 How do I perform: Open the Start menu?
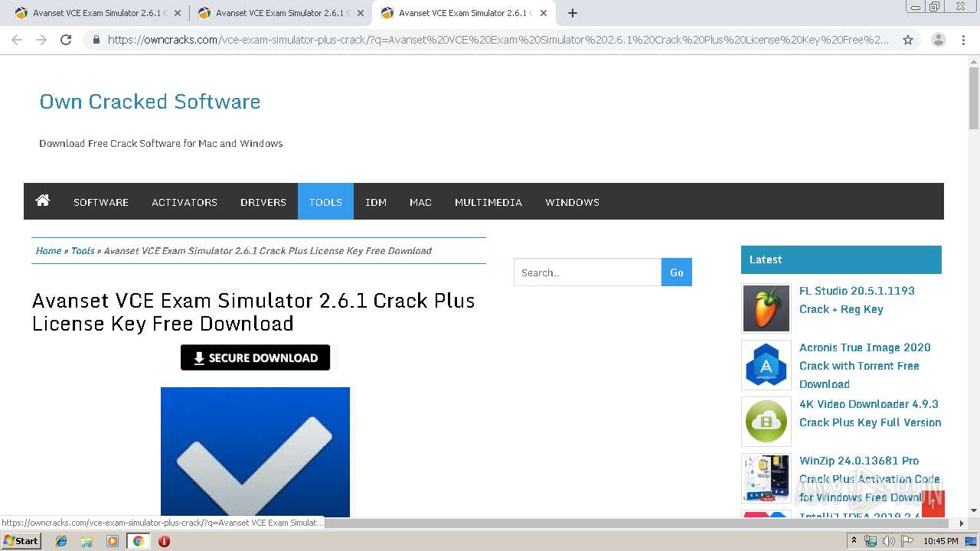pyautogui.click(x=21, y=540)
